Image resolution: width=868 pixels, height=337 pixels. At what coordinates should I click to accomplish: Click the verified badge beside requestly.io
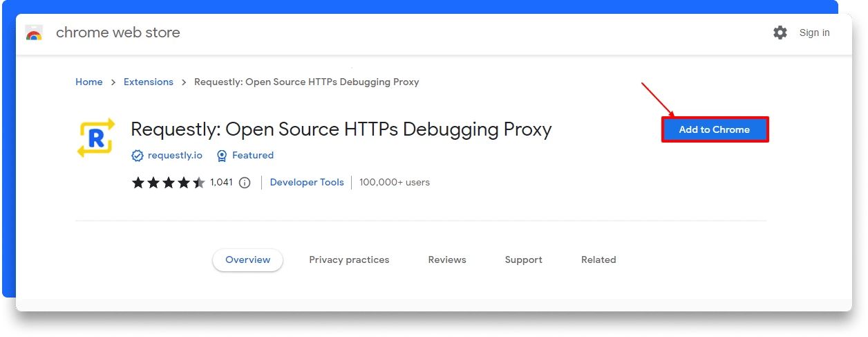click(x=138, y=156)
